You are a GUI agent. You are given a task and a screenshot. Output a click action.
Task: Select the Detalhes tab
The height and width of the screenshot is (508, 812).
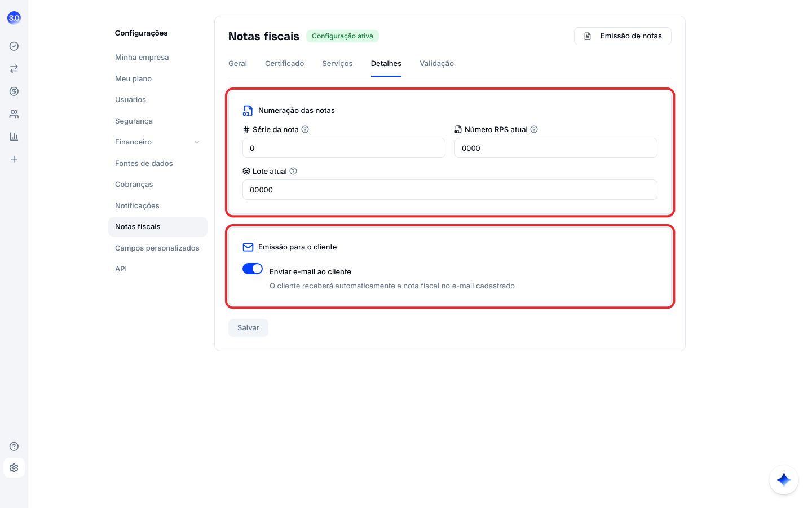pyautogui.click(x=386, y=64)
